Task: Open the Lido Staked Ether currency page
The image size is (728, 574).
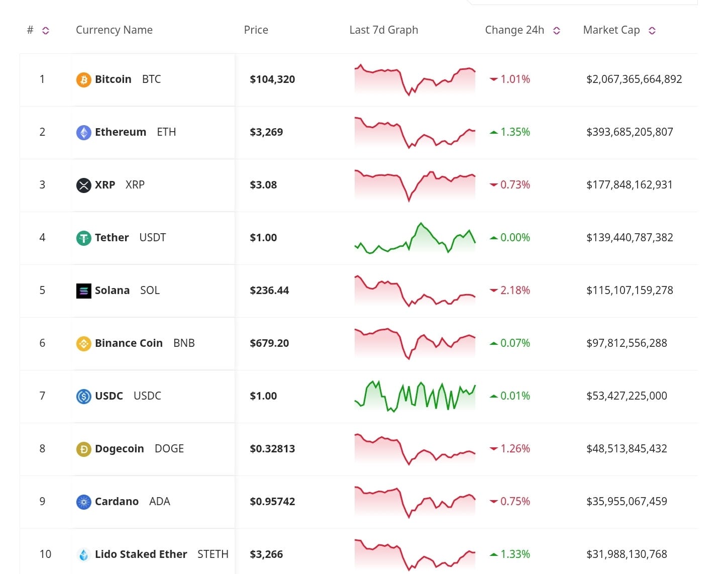Action: click(x=141, y=554)
